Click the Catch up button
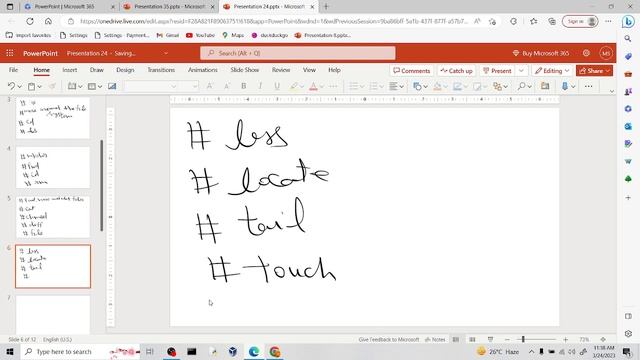 click(x=456, y=71)
